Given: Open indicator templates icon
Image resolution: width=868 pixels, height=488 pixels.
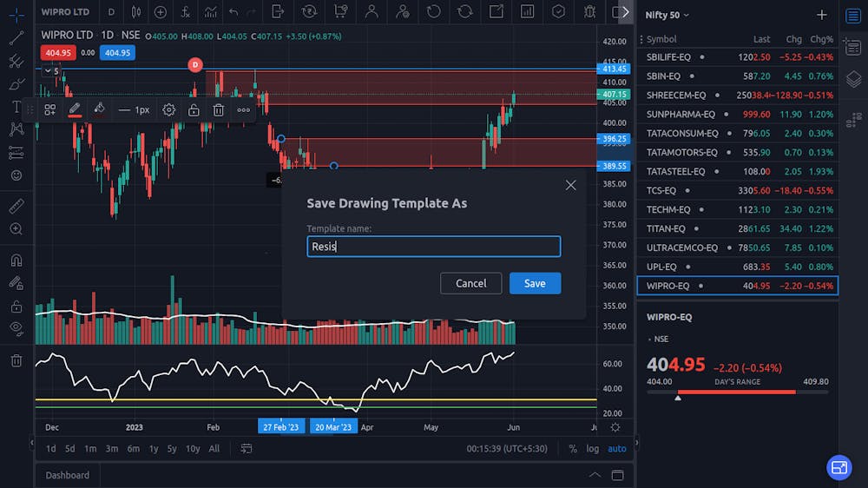Looking at the screenshot, I should coord(210,11).
